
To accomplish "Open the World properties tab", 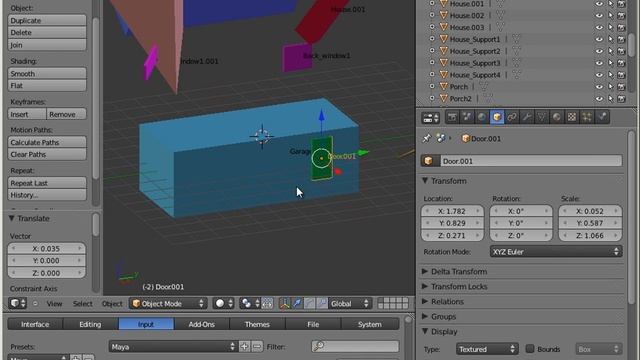I will (482, 118).
